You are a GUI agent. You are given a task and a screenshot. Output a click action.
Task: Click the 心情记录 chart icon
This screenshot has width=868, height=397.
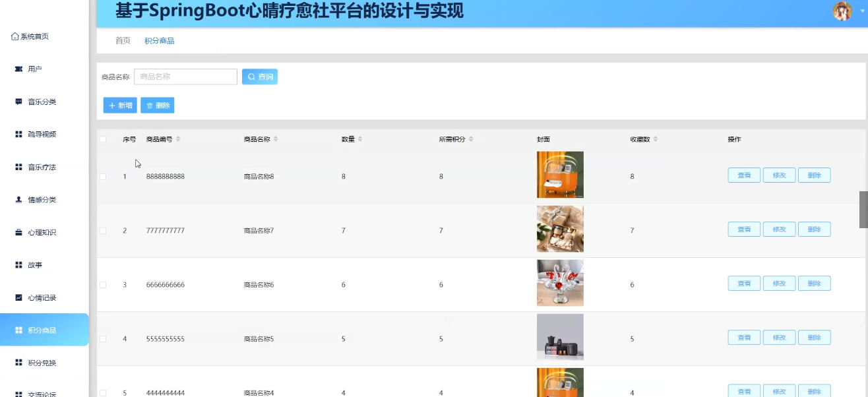click(19, 297)
